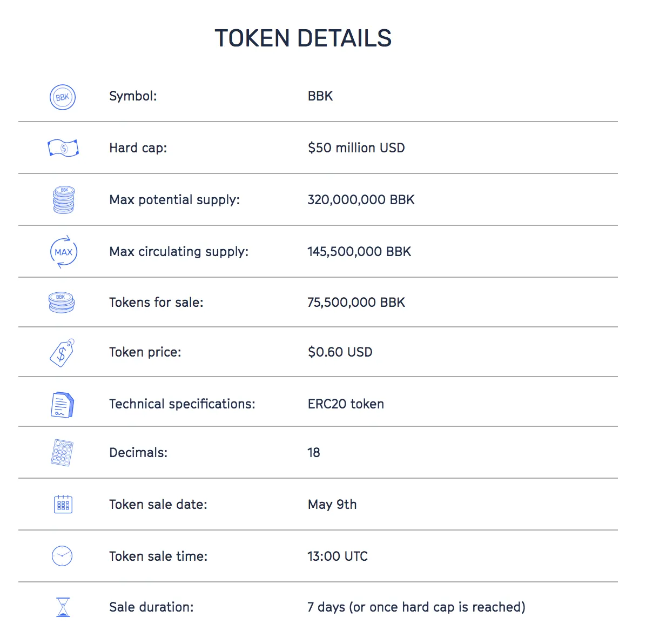The image size is (646, 644).
Task: Click the MAX circulating arrows icon
Action: (63, 252)
